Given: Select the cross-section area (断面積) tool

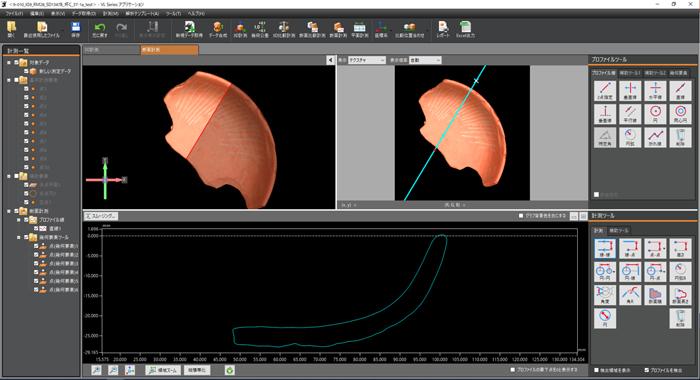Looking at the screenshot, I should 655,295.
